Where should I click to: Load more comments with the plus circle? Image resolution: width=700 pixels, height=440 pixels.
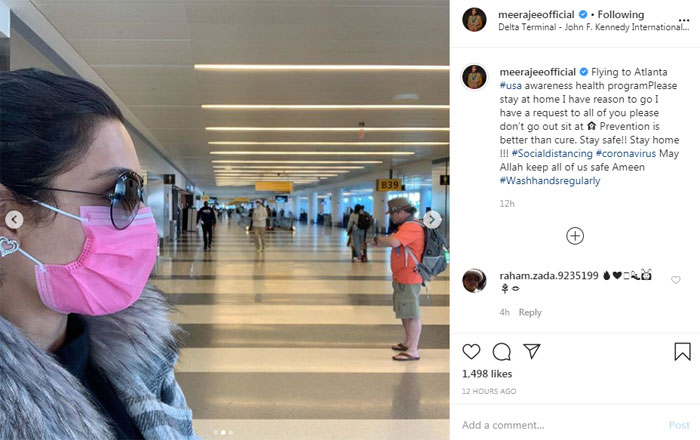[x=575, y=236]
